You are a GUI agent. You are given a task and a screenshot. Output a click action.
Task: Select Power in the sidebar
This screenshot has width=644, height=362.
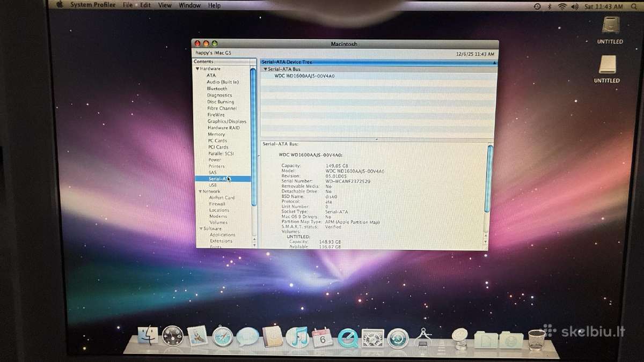(215, 160)
